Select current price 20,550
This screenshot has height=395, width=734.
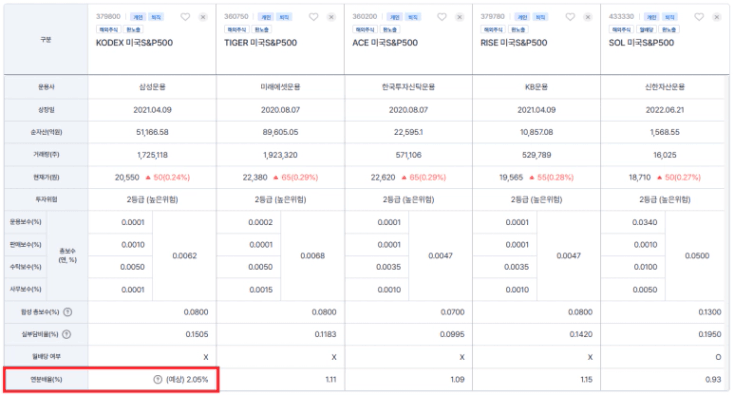127,177
